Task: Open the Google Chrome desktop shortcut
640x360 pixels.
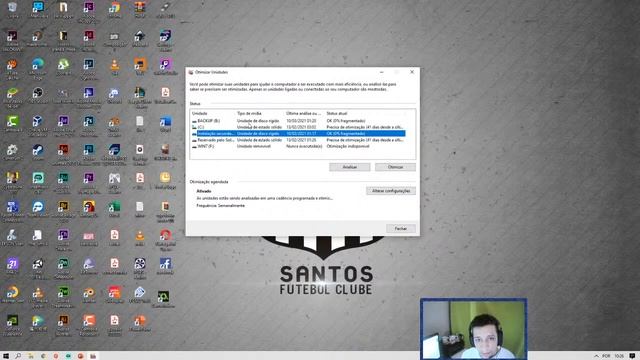Action: pyautogui.click(x=115, y=9)
